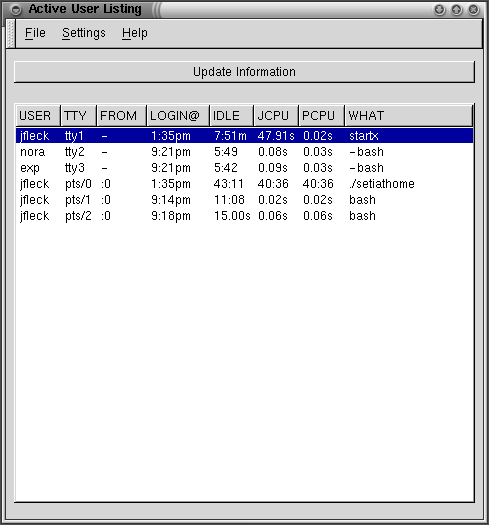Select the jfleck pts/2 row
Image resolution: width=489 pixels, height=525 pixels.
[244, 216]
